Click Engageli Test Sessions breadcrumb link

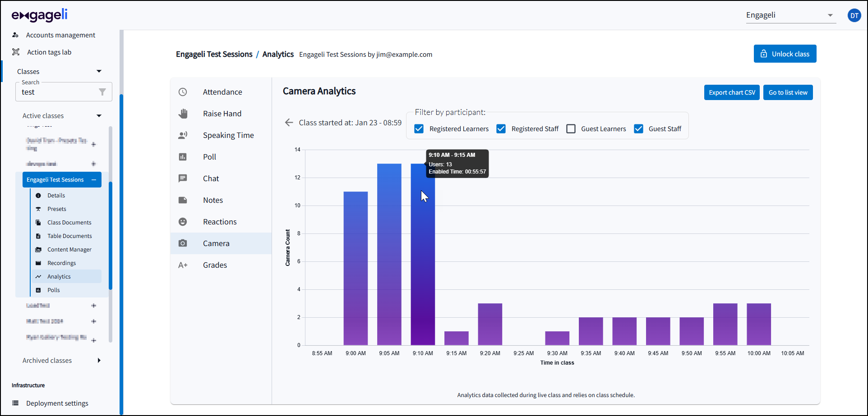coord(214,54)
